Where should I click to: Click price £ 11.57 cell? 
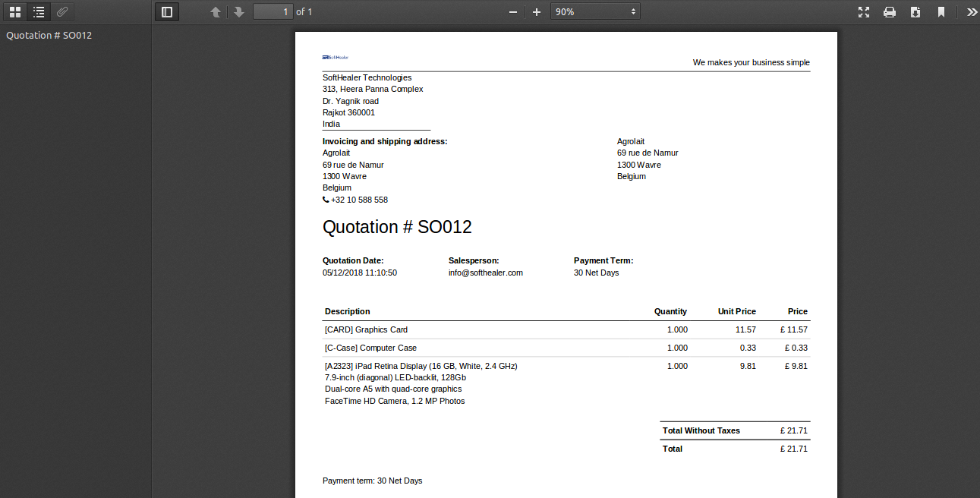coord(793,329)
